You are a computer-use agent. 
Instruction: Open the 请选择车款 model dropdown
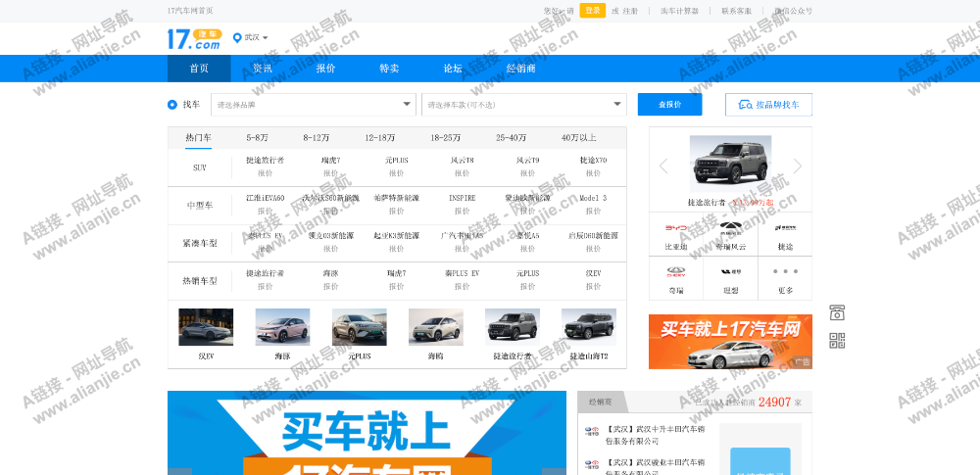[x=523, y=105]
